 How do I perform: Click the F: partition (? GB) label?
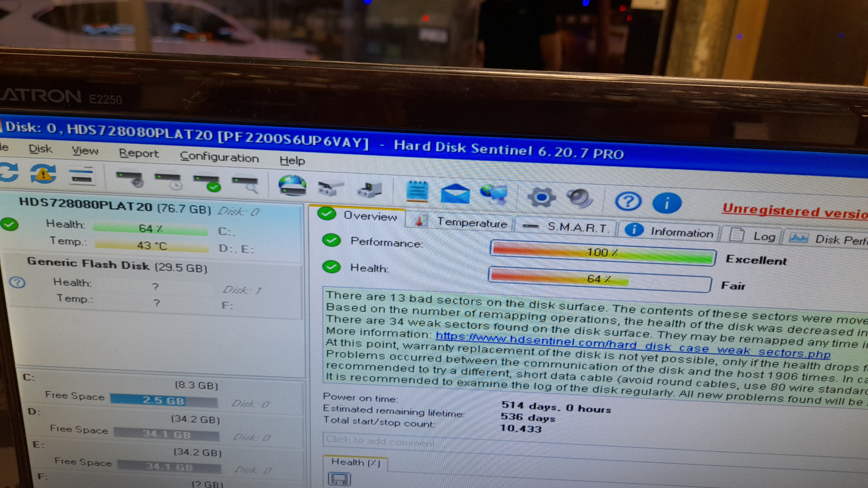208,484
